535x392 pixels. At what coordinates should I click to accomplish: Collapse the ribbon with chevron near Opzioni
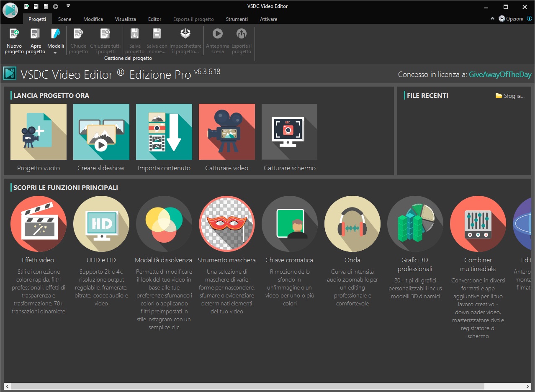tap(492, 19)
